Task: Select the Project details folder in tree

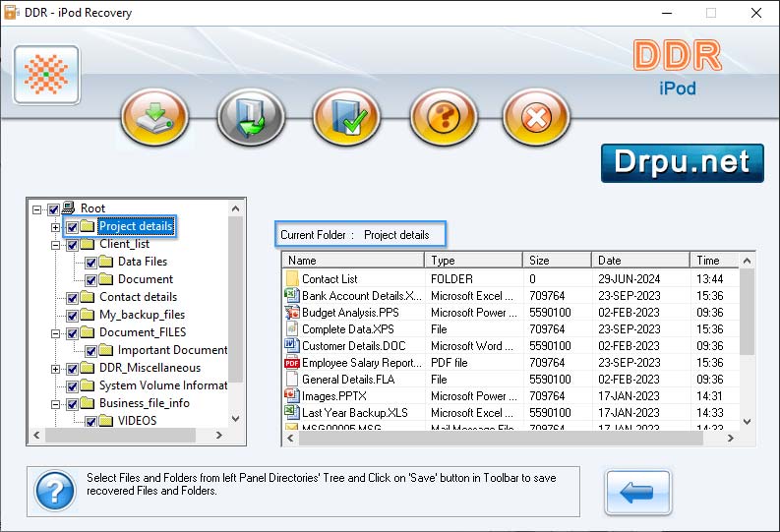Action: pos(136,226)
